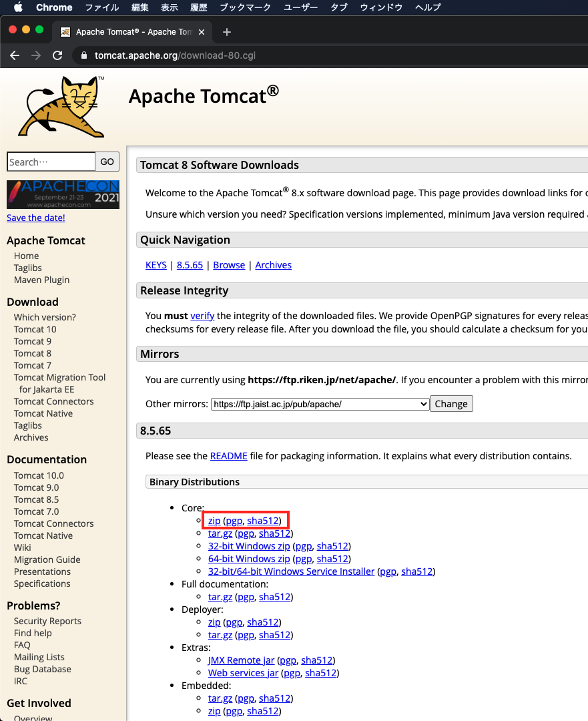Image resolution: width=588 pixels, height=721 pixels.
Task: Open the README link
Action: pos(228,456)
